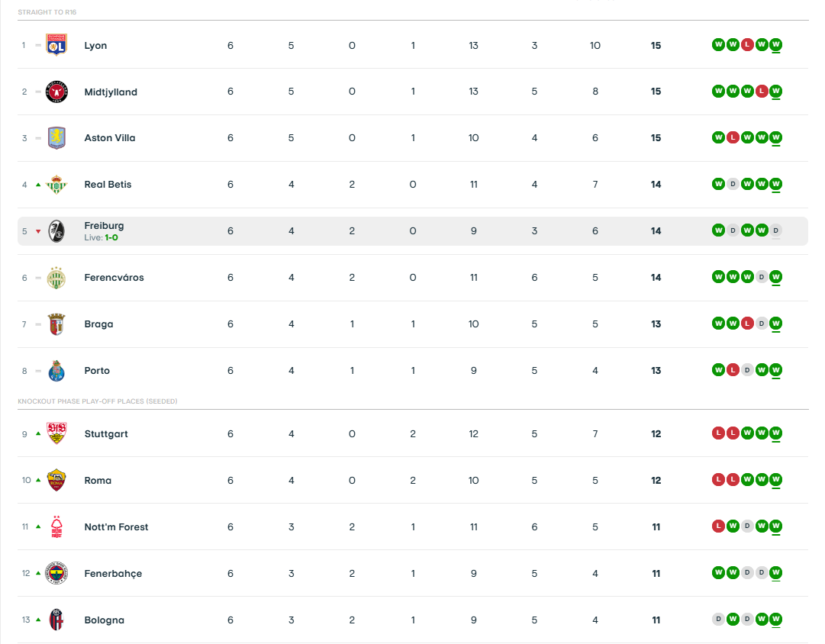Click the Fenerbahçe club crest
Viewport: 825px width, 644px height.
tap(56, 573)
